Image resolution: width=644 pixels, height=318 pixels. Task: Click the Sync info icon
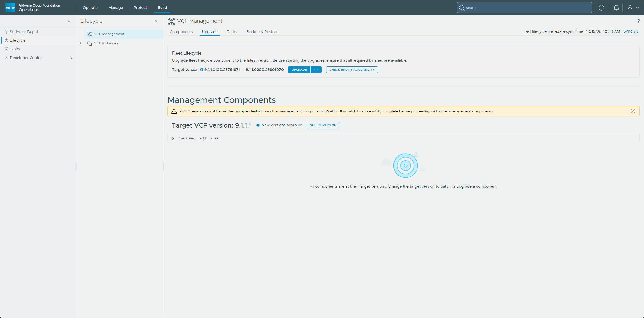[636, 32]
